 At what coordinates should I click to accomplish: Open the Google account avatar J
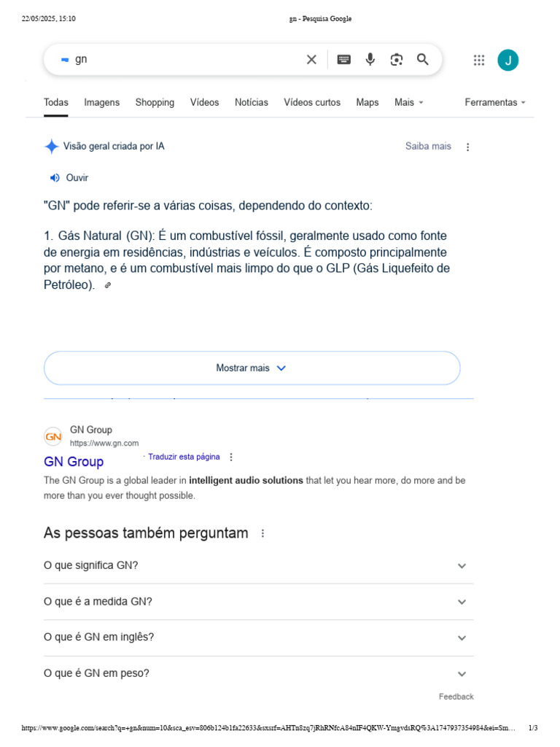coord(508,61)
